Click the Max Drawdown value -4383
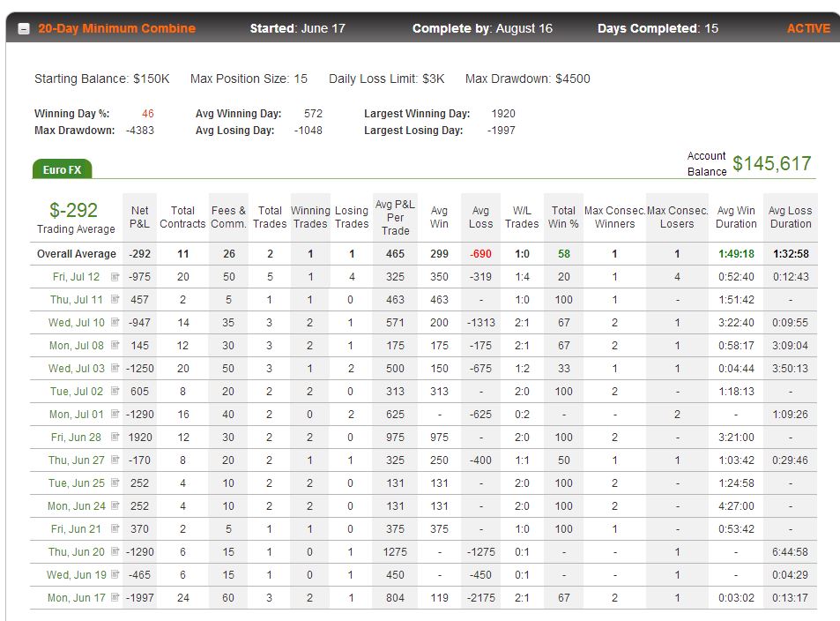 click(x=140, y=131)
